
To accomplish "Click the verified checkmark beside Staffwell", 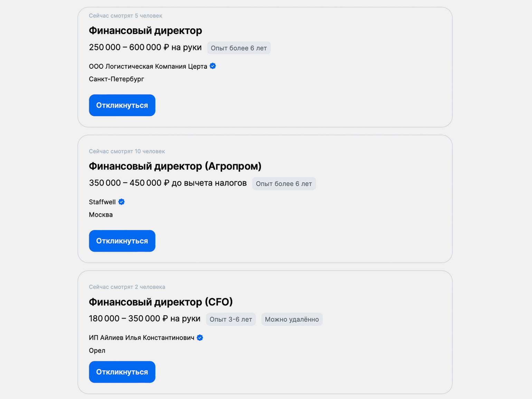I will pos(121,202).
